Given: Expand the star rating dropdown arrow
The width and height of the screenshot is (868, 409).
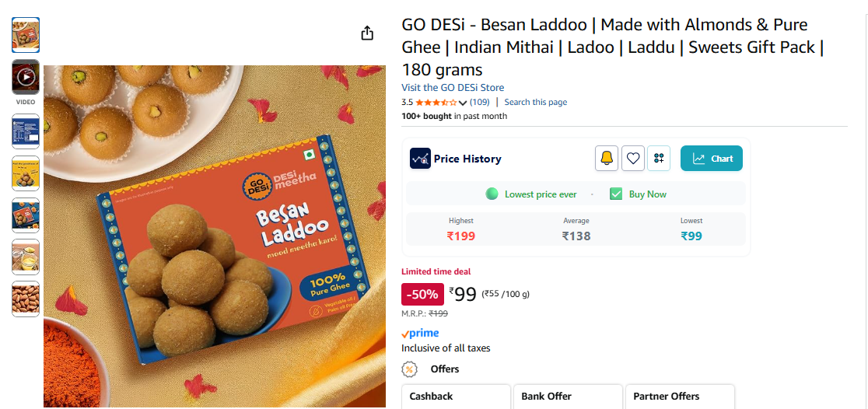Looking at the screenshot, I should 463,103.
